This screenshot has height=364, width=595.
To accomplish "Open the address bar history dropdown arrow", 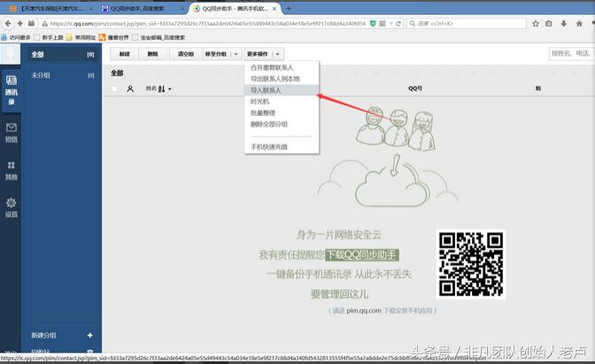I will click(390, 24).
